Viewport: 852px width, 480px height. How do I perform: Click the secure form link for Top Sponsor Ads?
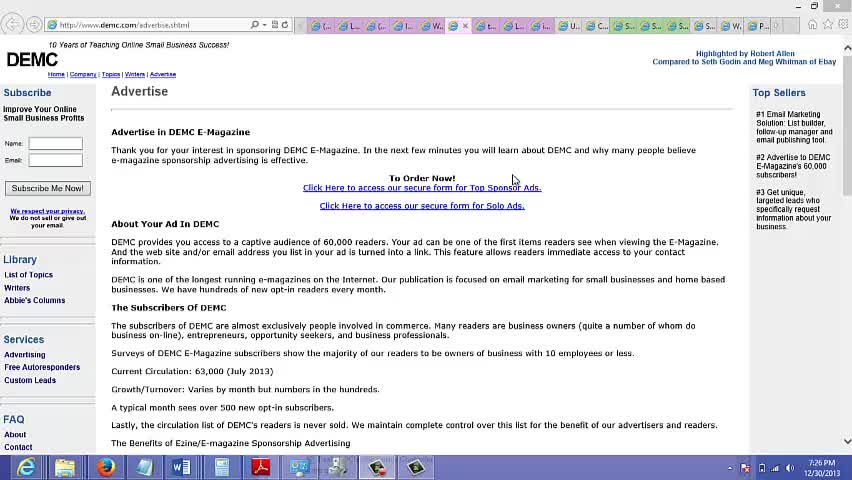tap(422, 188)
